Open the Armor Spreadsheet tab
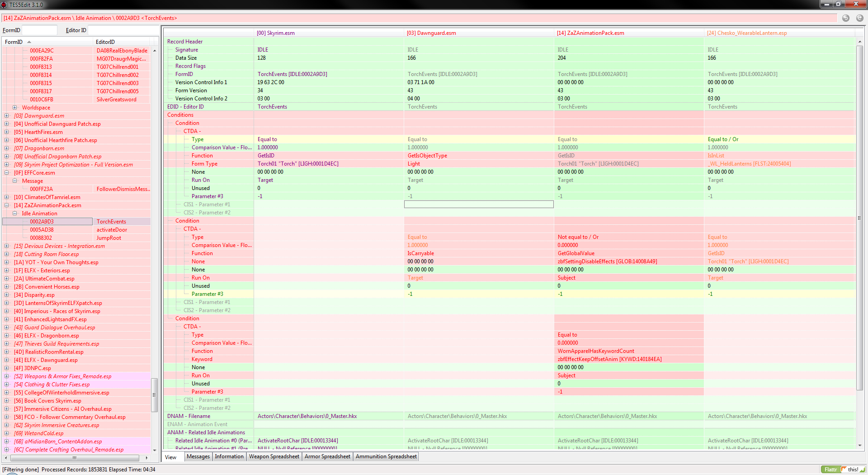This screenshot has width=868, height=475. 327,456
